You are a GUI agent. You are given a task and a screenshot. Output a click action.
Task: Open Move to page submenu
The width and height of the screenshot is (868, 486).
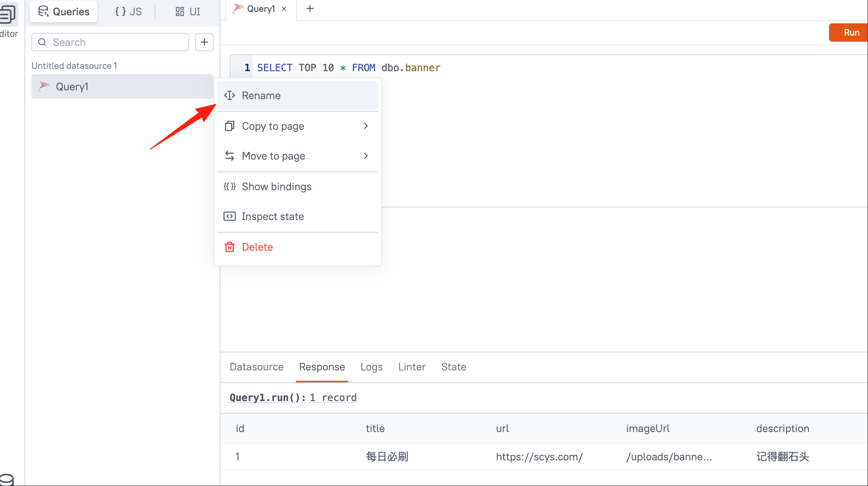[298, 156]
